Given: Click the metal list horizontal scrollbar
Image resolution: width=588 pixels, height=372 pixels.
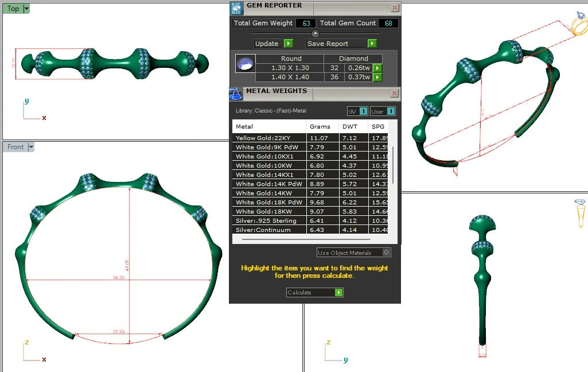Looking at the screenshot, I should point(306,239).
